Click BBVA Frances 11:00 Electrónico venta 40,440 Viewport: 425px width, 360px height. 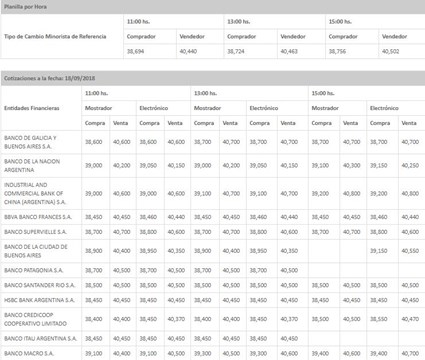[x=176, y=217]
